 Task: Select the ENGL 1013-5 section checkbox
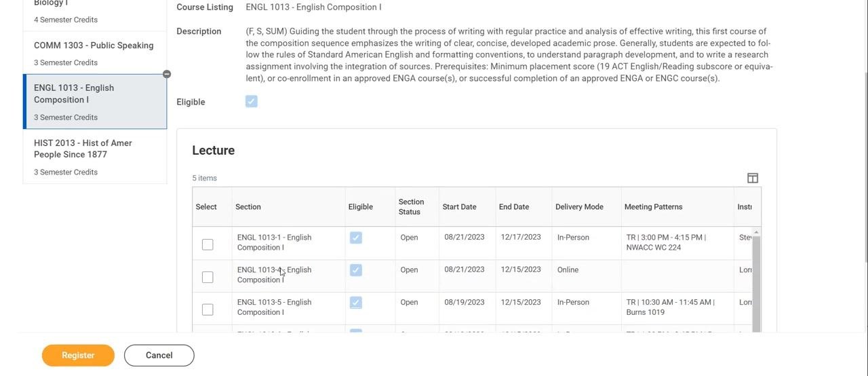[208, 309]
